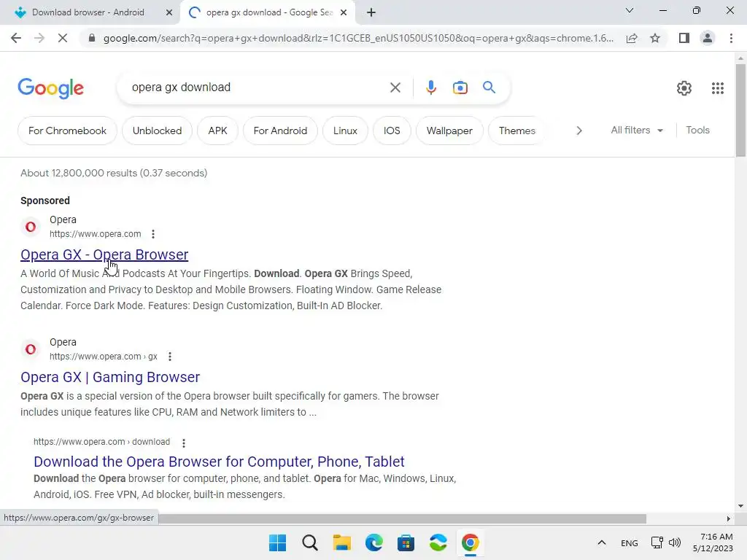
Task: Bookmark this tab with the star icon
Action: (655, 38)
